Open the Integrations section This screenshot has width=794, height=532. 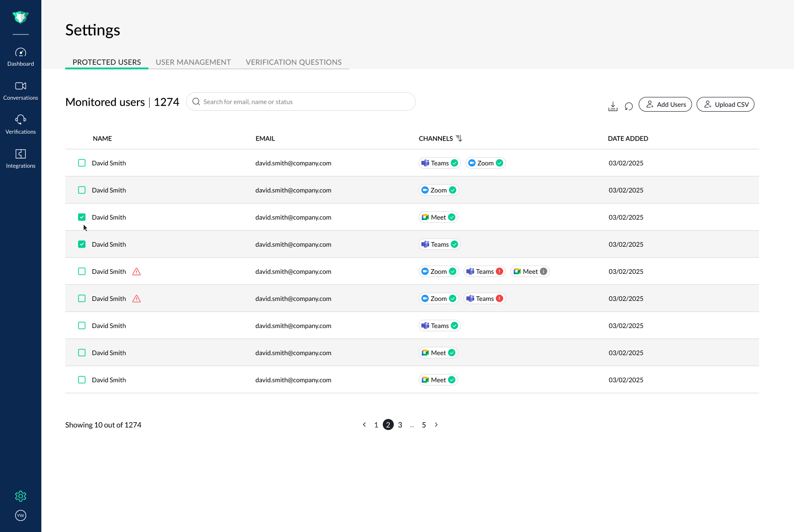click(x=21, y=158)
